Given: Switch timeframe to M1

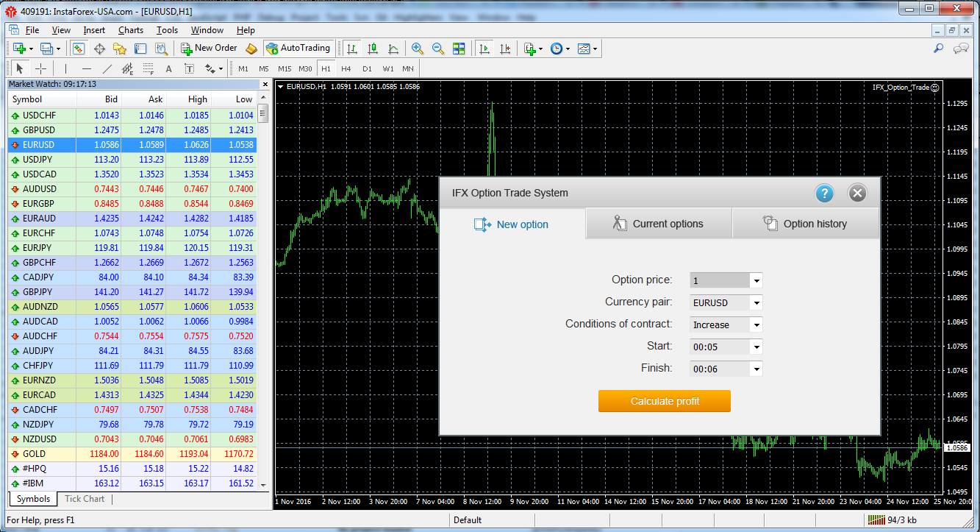Looking at the screenshot, I should 243,68.
